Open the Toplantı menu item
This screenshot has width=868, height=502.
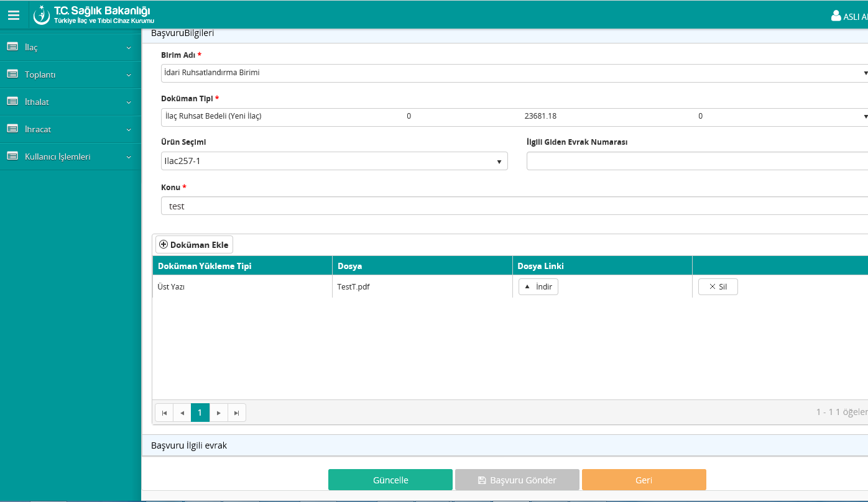[x=70, y=75]
